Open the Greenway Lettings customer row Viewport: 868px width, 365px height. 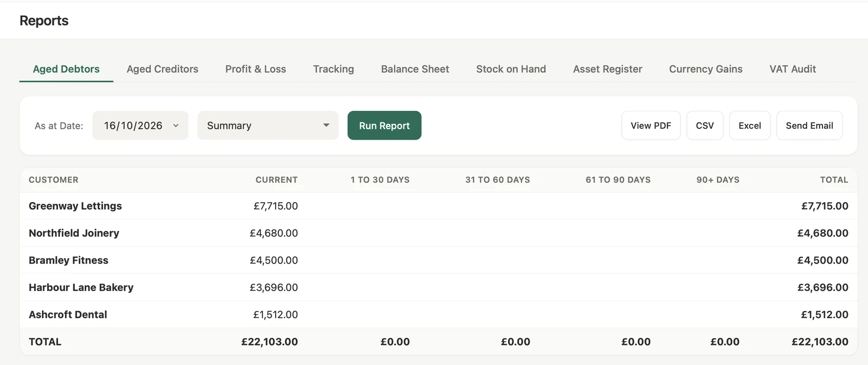[x=438, y=206]
